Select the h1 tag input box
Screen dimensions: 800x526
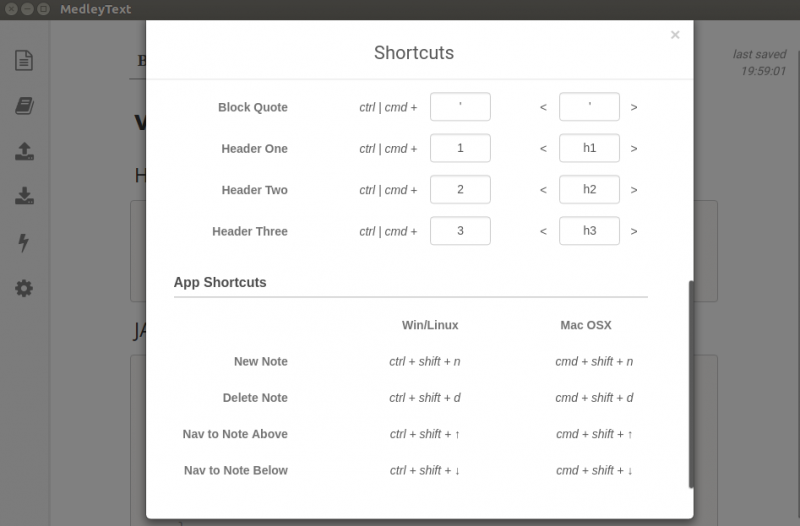[x=589, y=148]
